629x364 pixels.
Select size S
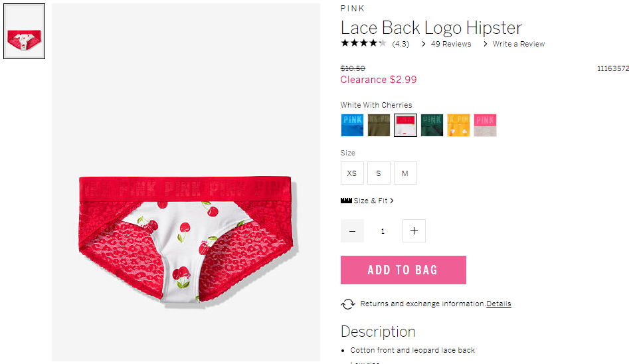pyautogui.click(x=379, y=173)
